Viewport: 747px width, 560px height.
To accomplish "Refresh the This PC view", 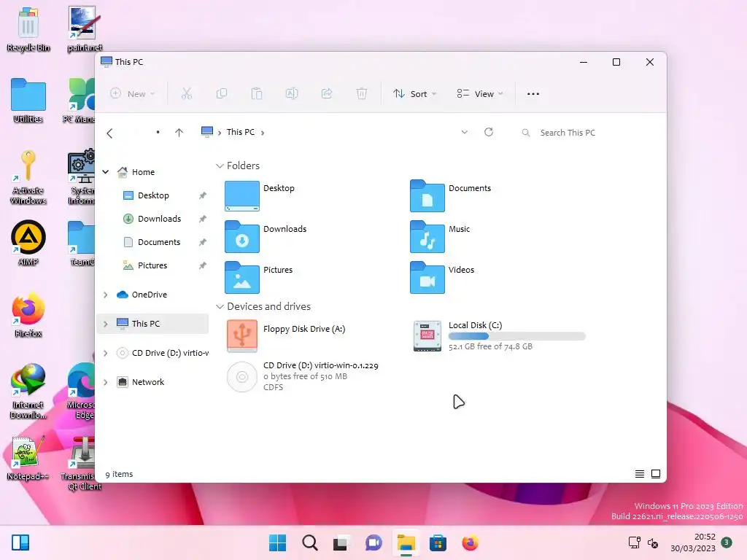I will (489, 133).
